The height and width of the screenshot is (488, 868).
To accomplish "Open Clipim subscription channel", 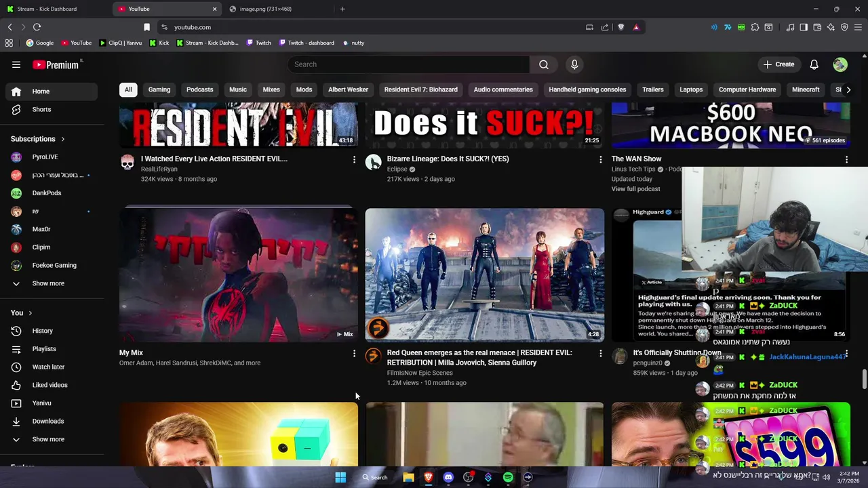I will pyautogui.click(x=52, y=247).
